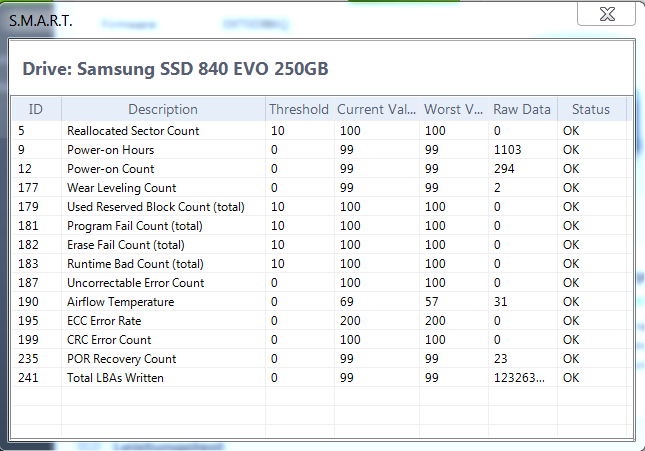Select Uncorrectable Error Count row
The height and width of the screenshot is (451, 645).
320,283
